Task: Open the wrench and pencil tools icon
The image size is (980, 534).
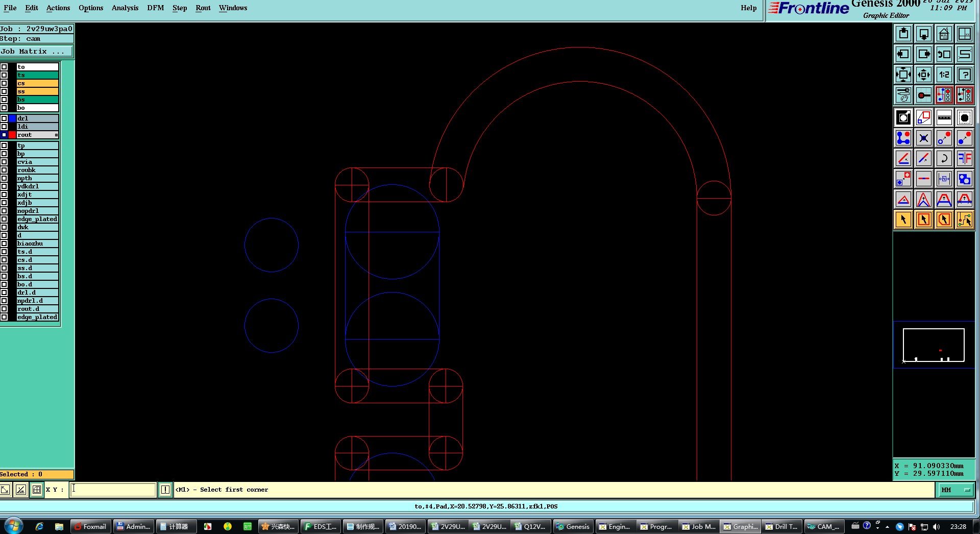Action: click(x=903, y=95)
